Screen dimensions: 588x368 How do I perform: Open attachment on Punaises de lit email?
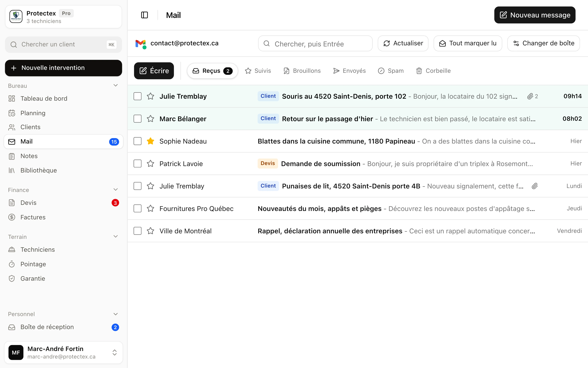[x=535, y=186]
